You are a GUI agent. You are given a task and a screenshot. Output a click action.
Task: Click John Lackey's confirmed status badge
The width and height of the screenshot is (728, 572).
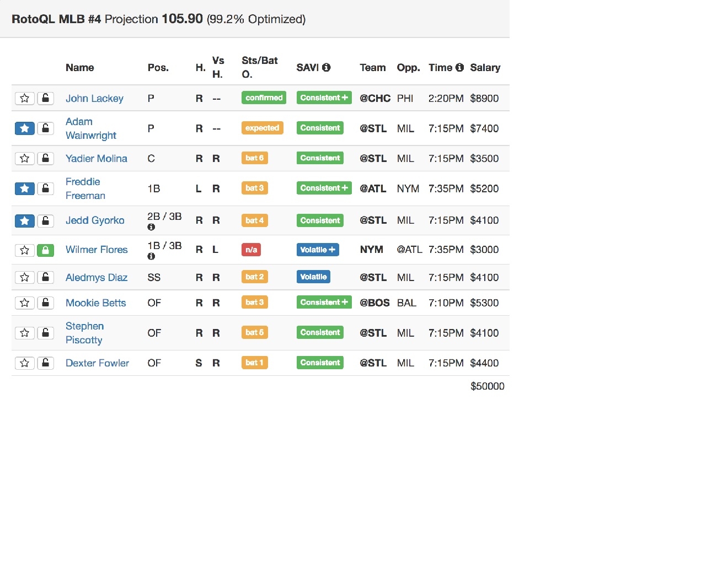coord(264,98)
